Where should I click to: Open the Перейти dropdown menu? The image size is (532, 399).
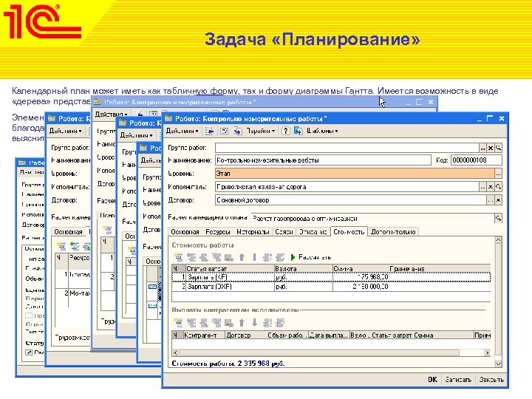tap(261, 131)
